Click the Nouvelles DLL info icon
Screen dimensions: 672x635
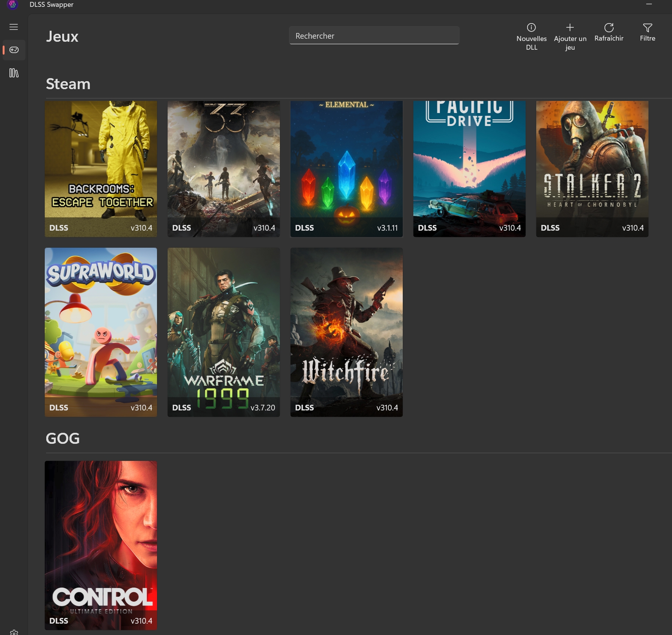click(531, 27)
